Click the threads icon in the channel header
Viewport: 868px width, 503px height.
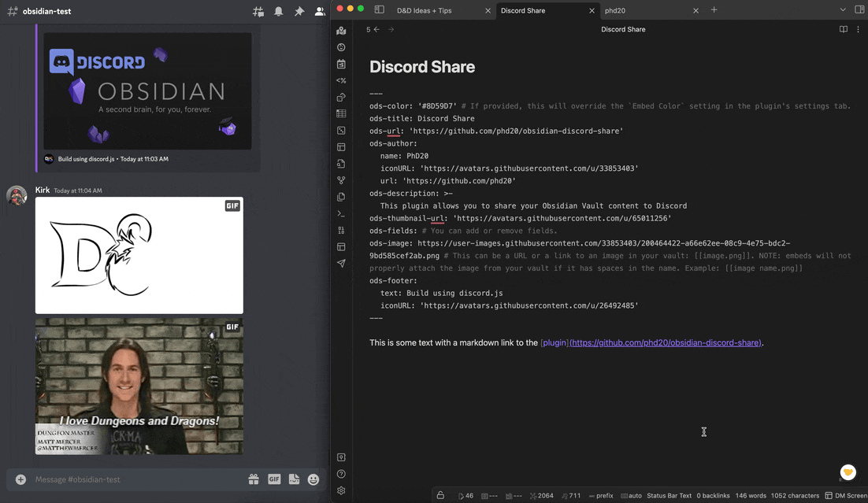point(258,11)
